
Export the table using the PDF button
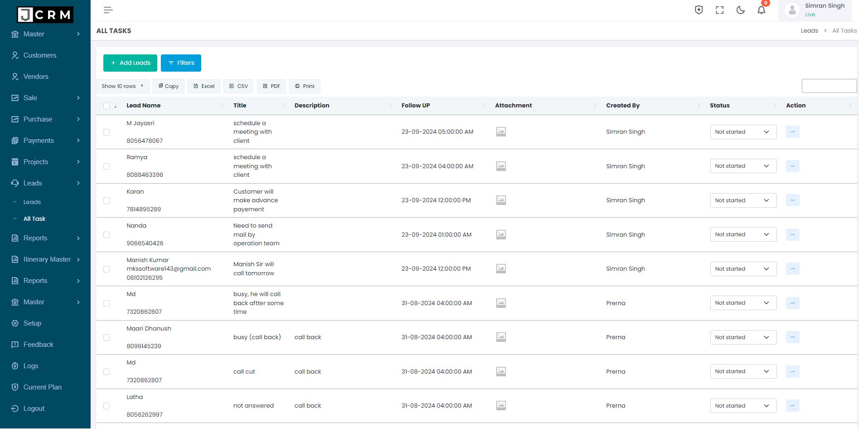pyautogui.click(x=271, y=86)
